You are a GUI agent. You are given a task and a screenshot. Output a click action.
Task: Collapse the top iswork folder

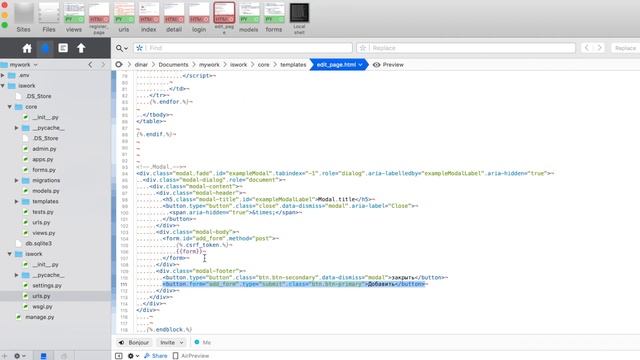point(3,86)
